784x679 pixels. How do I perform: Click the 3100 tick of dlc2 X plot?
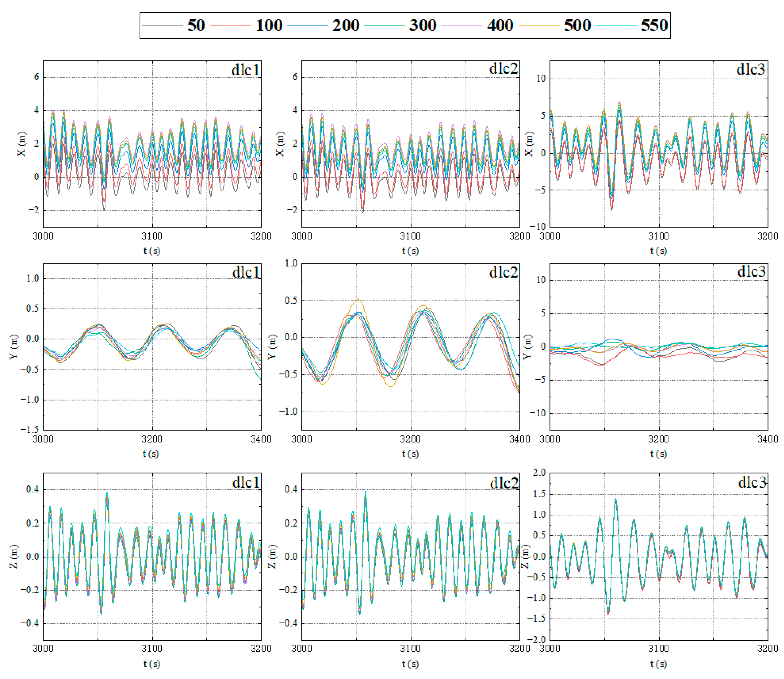pyautogui.click(x=411, y=237)
